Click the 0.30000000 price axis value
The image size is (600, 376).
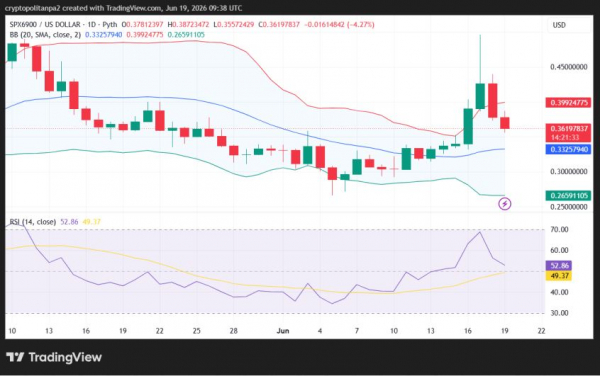pos(569,172)
